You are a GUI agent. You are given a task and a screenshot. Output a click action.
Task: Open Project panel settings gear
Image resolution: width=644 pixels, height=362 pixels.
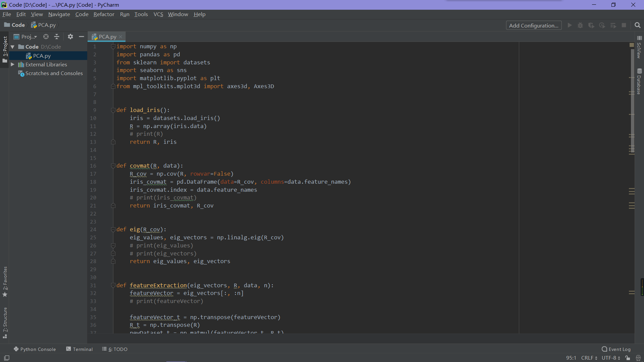click(x=70, y=37)
